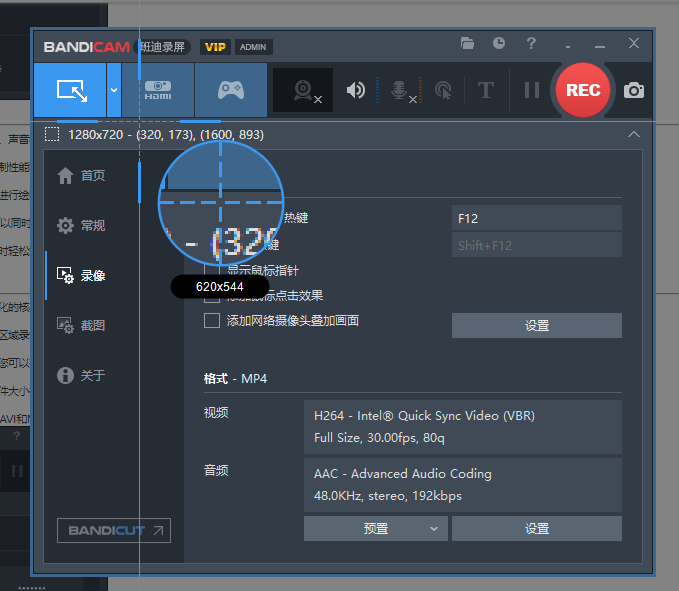Collapse the panel with the up chevron

click(x=634, y=134)
